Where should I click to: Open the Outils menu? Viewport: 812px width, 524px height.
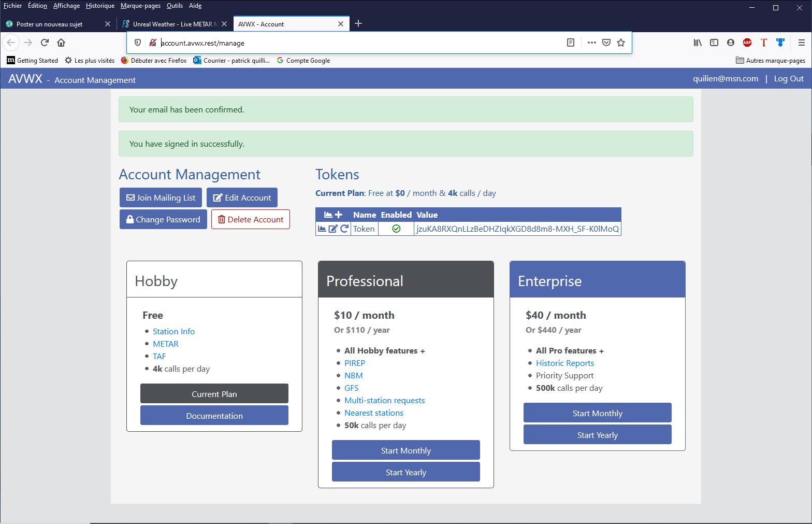pyautogui.click(x=175, y=6)
